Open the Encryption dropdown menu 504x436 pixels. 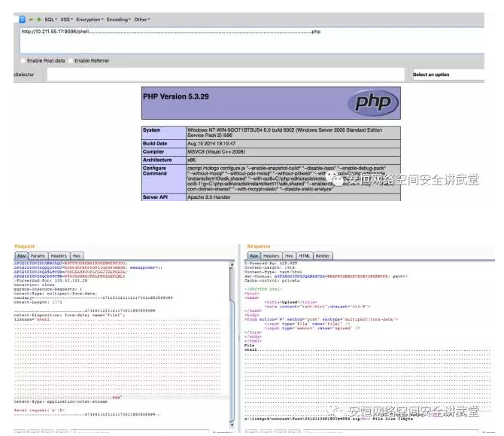[90, 20]
